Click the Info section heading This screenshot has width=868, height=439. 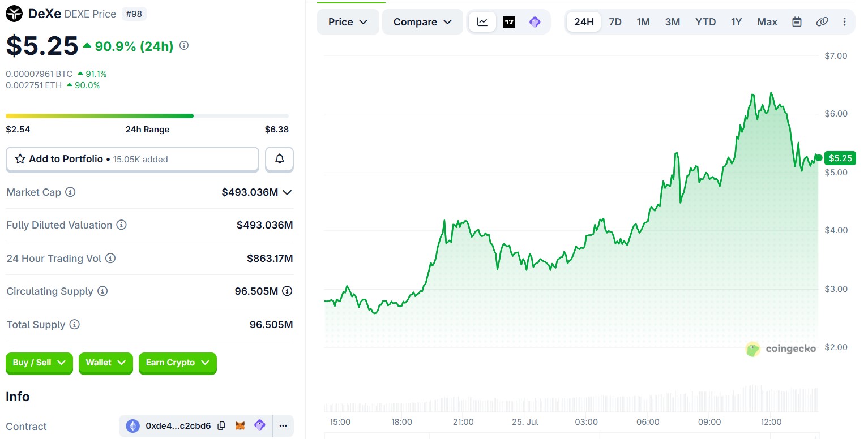pyautogui.click(x=18, y=397)
